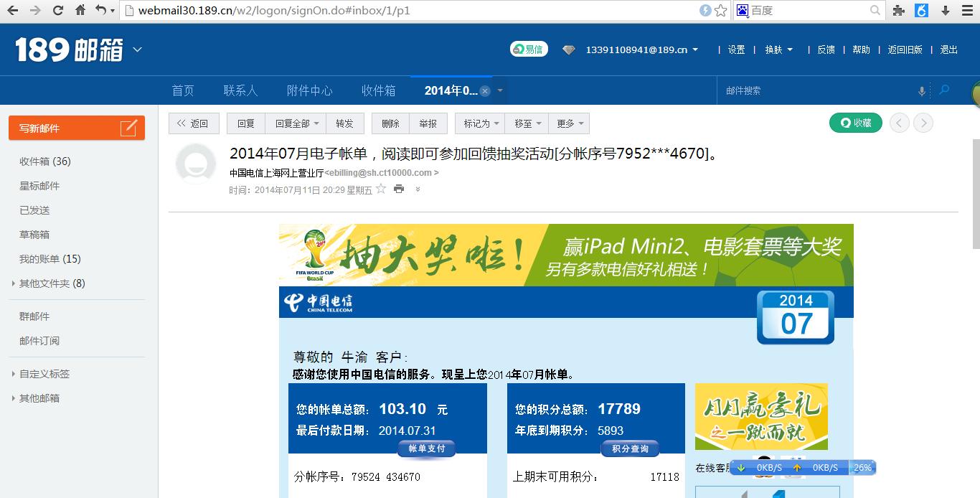980x498 pixels.
Task: Open 我的账单 (15) folder
Action: pos(50,259)
